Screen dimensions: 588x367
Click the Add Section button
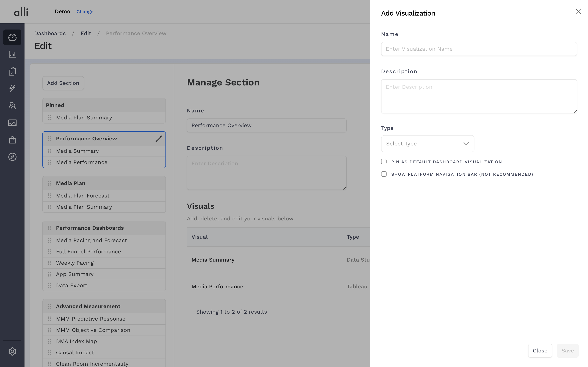[63, 83]
